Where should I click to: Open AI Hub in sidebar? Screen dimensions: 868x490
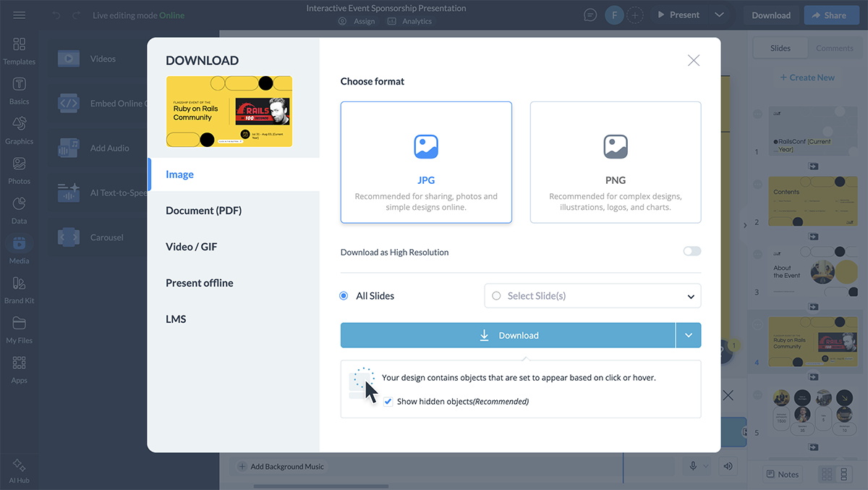point(20,470)
